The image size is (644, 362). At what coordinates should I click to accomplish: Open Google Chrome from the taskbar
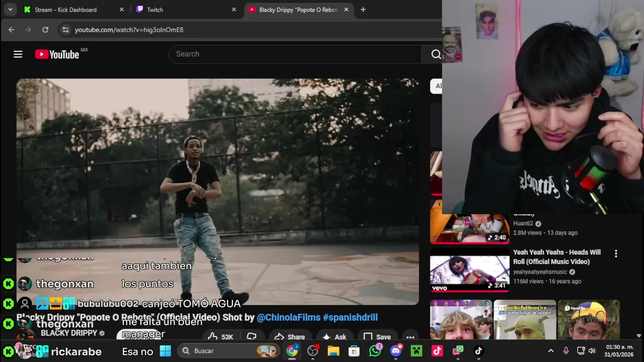[292, 351]
